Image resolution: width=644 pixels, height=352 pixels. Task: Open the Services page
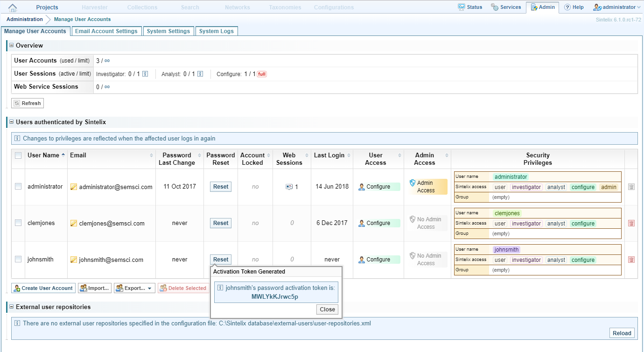[506, 7]
